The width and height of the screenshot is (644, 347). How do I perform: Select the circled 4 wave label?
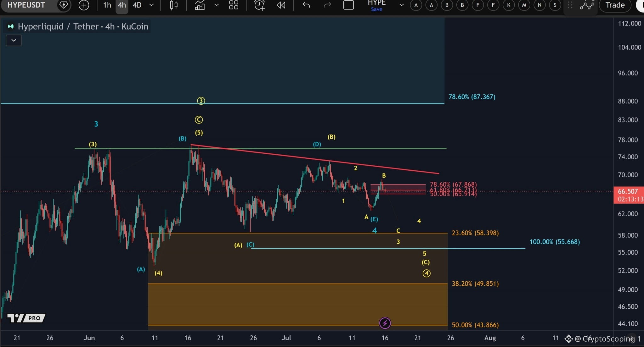click(427, 273)
